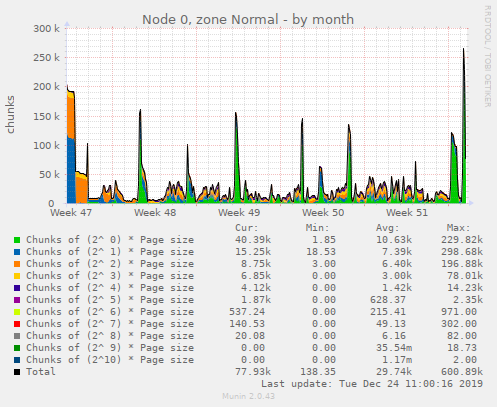This screenshot has height=407, width=497.
Task: Click the green swatch for 2^0 chunks
Action: tap(17, 240)
